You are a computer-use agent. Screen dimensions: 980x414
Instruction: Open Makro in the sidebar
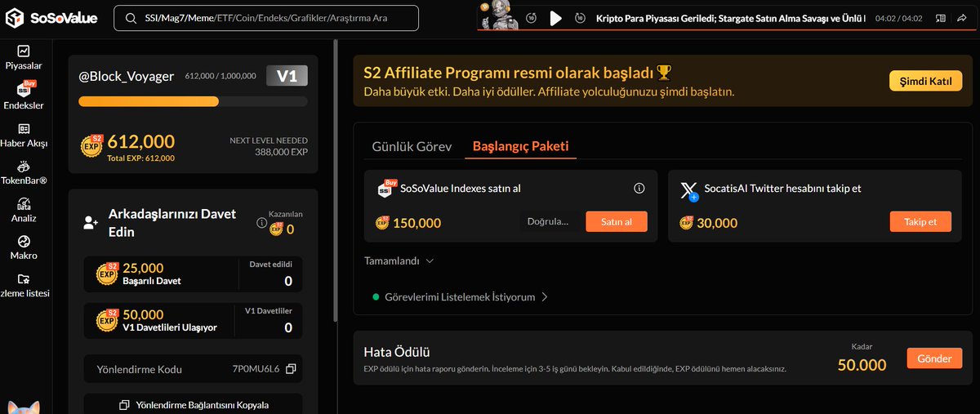click(x=24, y=248)
